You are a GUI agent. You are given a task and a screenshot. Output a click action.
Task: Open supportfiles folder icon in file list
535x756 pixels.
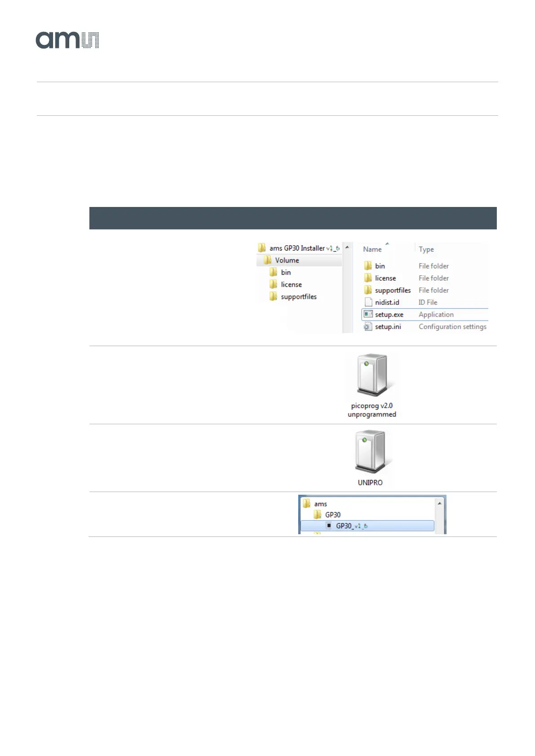click(368, 290)
